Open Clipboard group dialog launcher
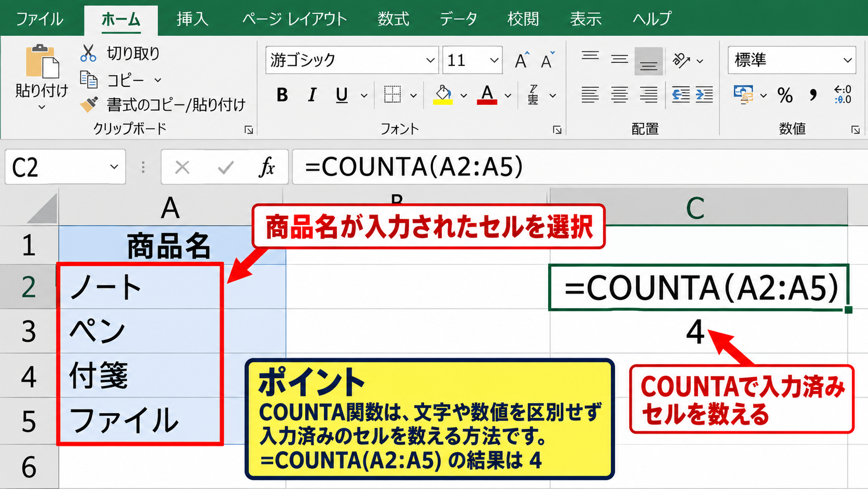Screen dimensions: 868x489 point(249,130)
